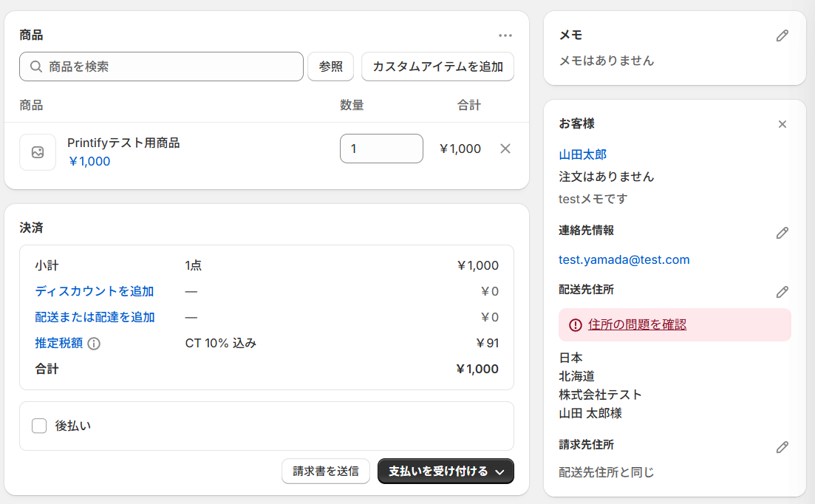The height and width of the screenshot is (504, 815).
Task: Click the 参照 button
Action: (331, 67)
